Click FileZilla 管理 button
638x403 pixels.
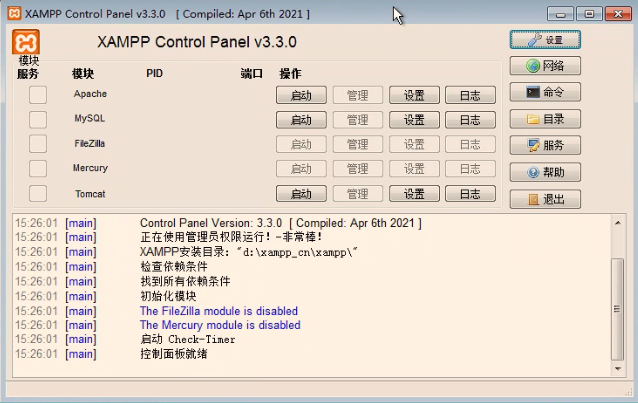pyautogui.click(x=358, y=145)
